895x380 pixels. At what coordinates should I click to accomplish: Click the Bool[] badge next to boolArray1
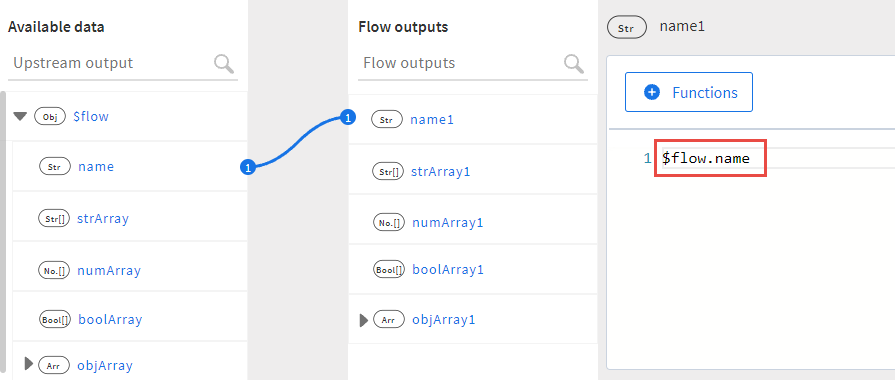[x=389, y=269]
